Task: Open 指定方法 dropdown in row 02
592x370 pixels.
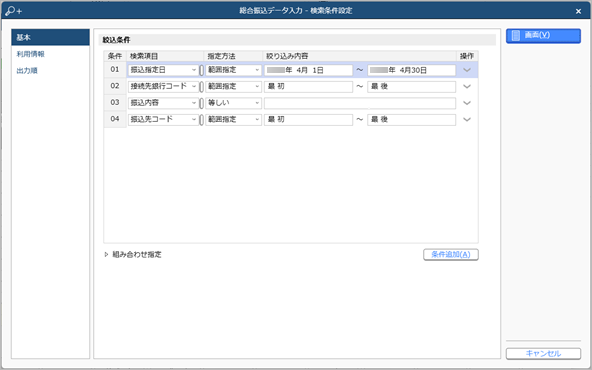Action: coord(233,86)
